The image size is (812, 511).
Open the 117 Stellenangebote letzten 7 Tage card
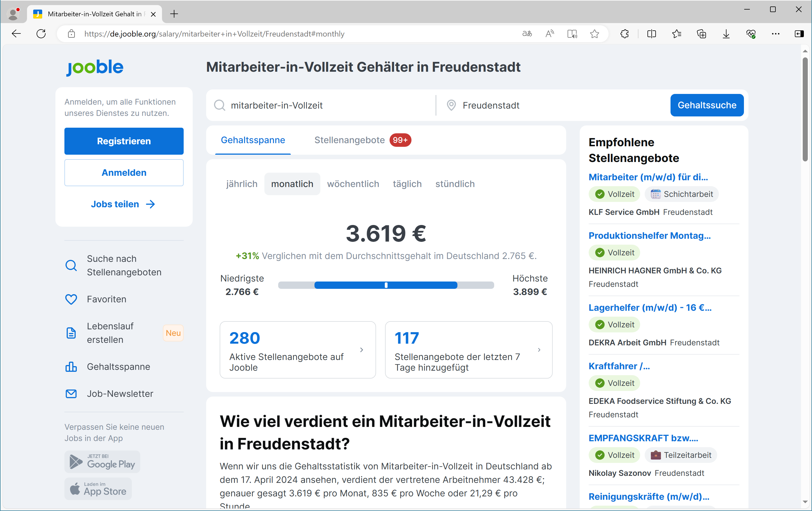(x=469, y=350)
